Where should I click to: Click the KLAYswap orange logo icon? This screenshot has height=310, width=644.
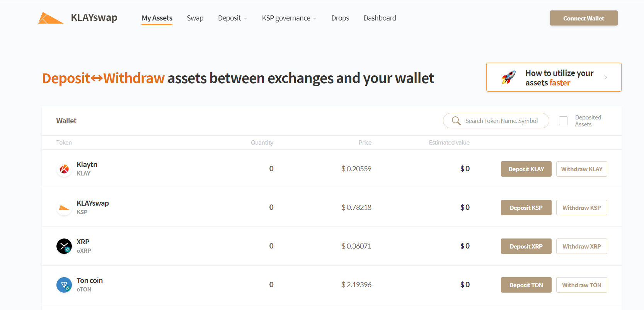point(51,18)
